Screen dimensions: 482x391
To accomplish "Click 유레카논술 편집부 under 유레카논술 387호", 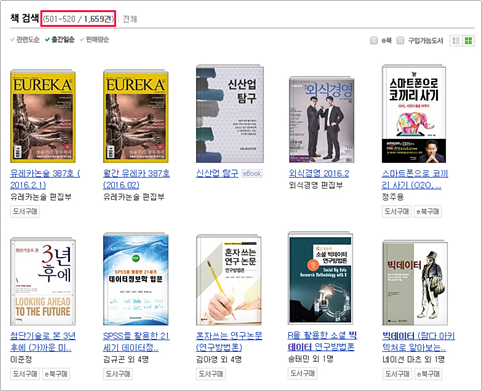I will pyautogui.click(x=41, y=197).
